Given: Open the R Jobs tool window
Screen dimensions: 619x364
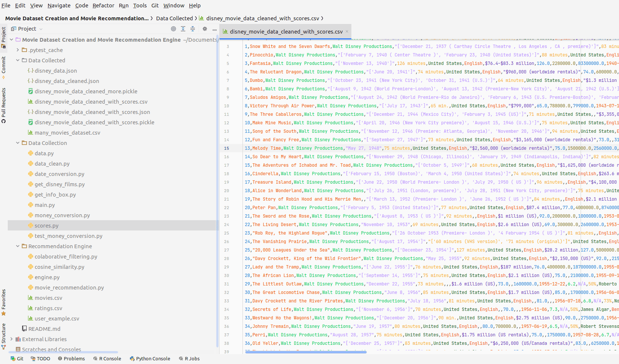Looking at the screenshot, I should pyautogui.click(x=189, y=358).
